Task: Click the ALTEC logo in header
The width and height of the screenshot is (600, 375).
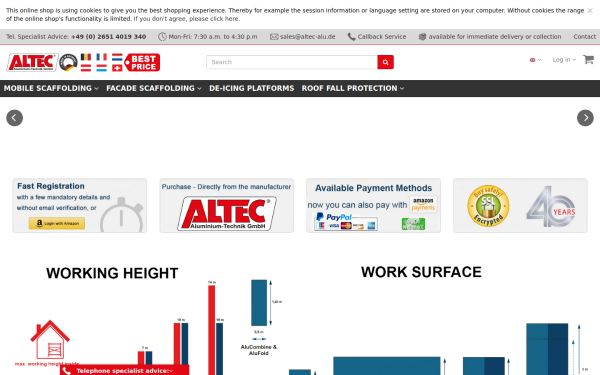Action: 32,62
